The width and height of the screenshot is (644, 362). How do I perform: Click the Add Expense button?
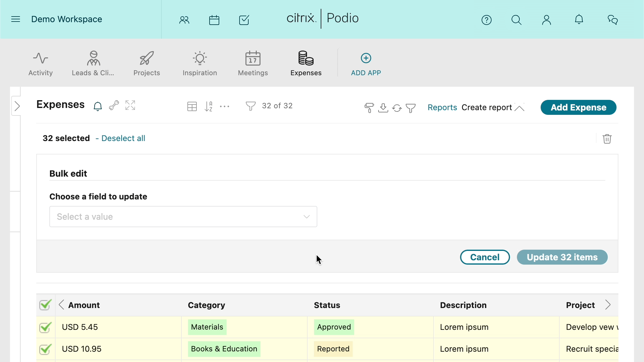pyautogui.click(x=578, y=107)
